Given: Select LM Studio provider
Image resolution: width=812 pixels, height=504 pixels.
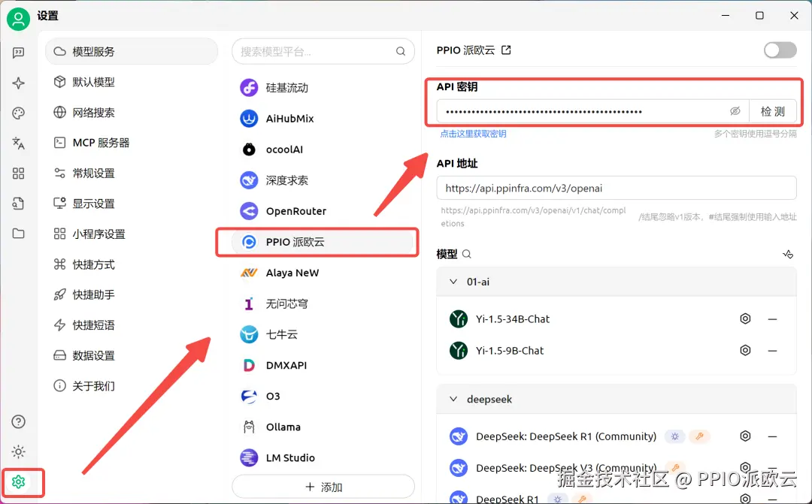Looking at the screenshot, I should coord(323,457).
